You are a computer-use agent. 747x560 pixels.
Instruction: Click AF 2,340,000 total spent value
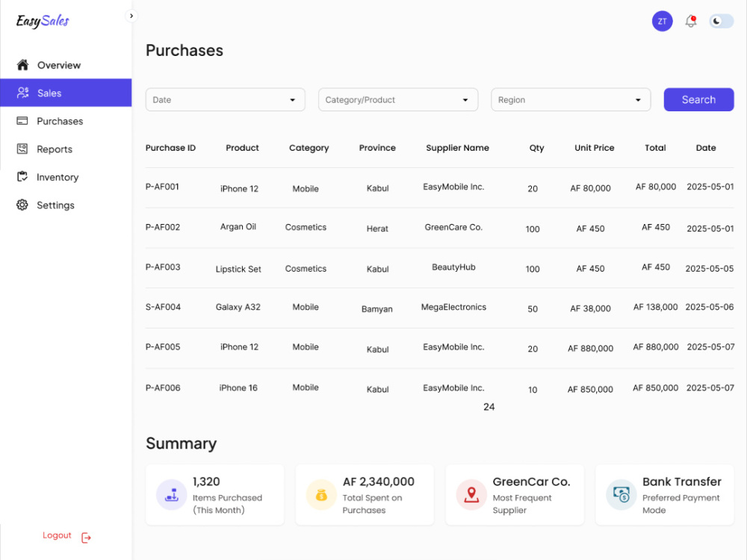coord(378,482)
